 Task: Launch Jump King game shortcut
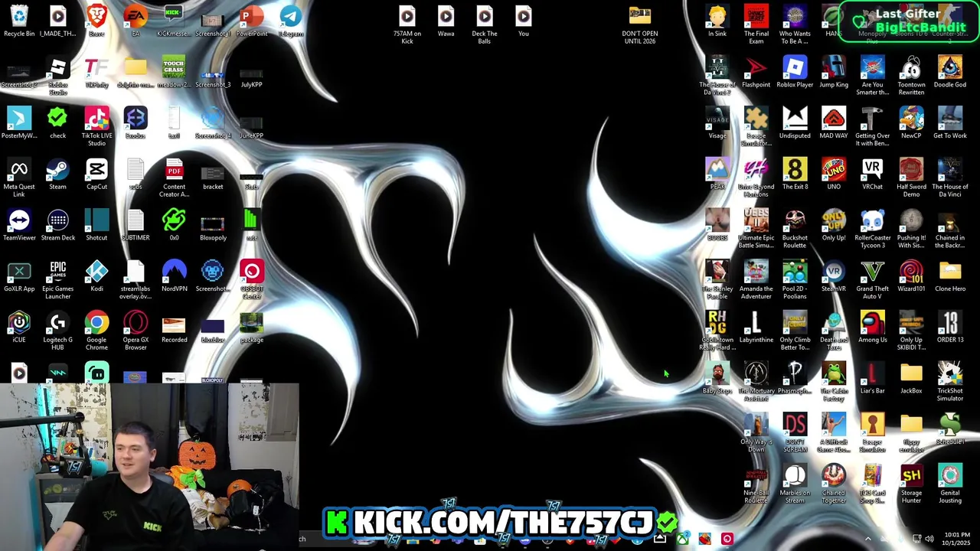point(834,72)
